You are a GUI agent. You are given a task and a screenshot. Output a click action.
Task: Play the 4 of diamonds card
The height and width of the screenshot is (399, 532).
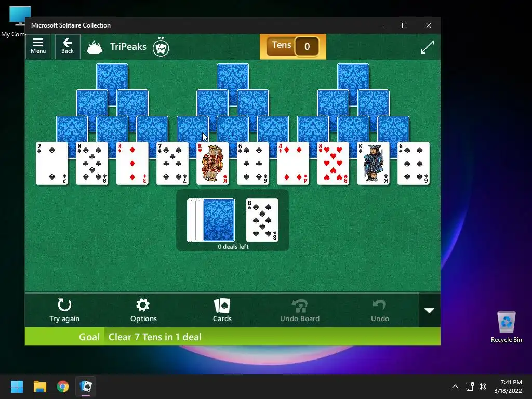pos(293,164)
